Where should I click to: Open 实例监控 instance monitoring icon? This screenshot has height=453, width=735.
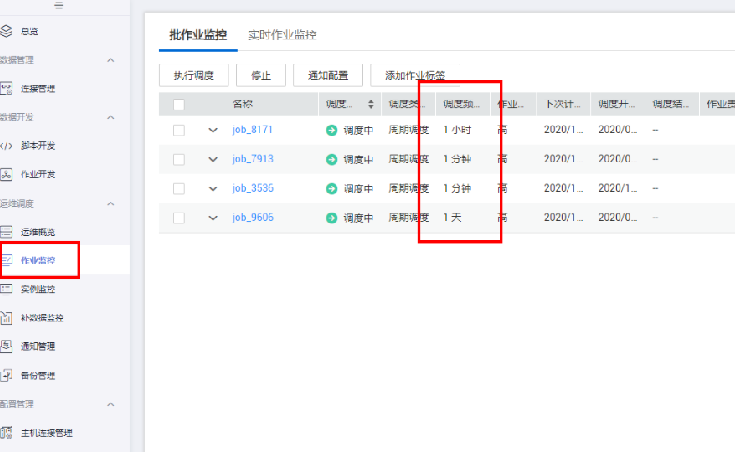tap(6, 289)
